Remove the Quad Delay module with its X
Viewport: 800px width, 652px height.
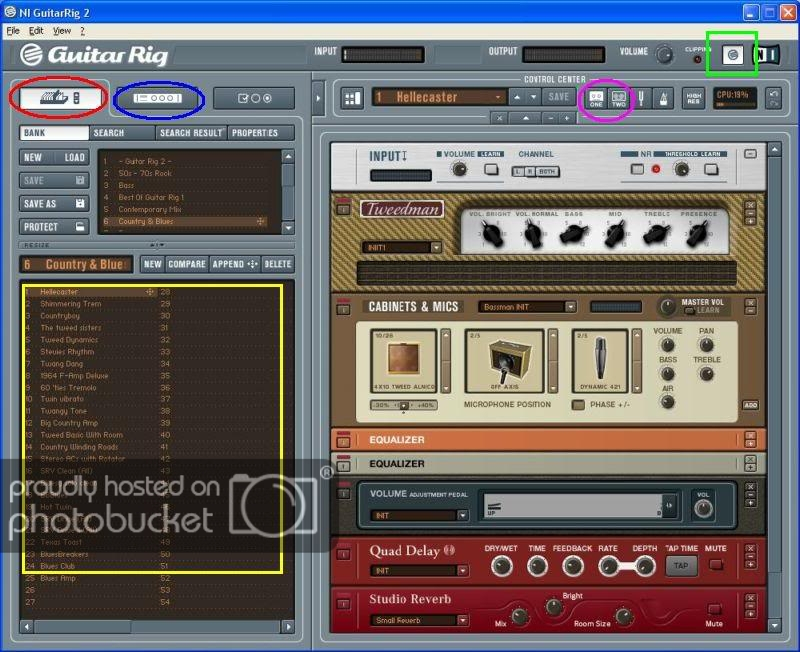coord(750,548)
